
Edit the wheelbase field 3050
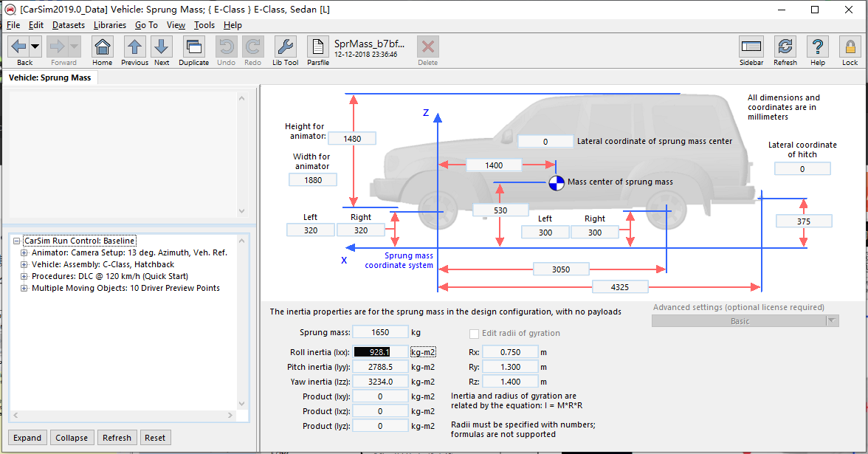point(561,269)
